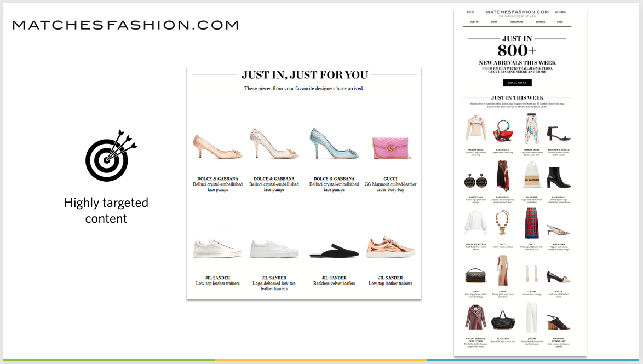Image resolution: width=643 pixels, height=364 pixels.
Task: Open MEN section in the email header
Action: 470,12
